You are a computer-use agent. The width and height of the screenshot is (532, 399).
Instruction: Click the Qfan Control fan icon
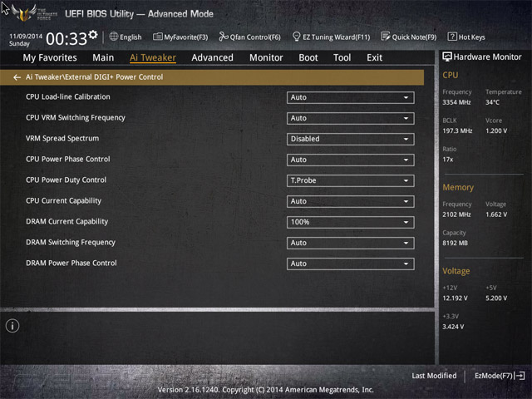point(224,37)
